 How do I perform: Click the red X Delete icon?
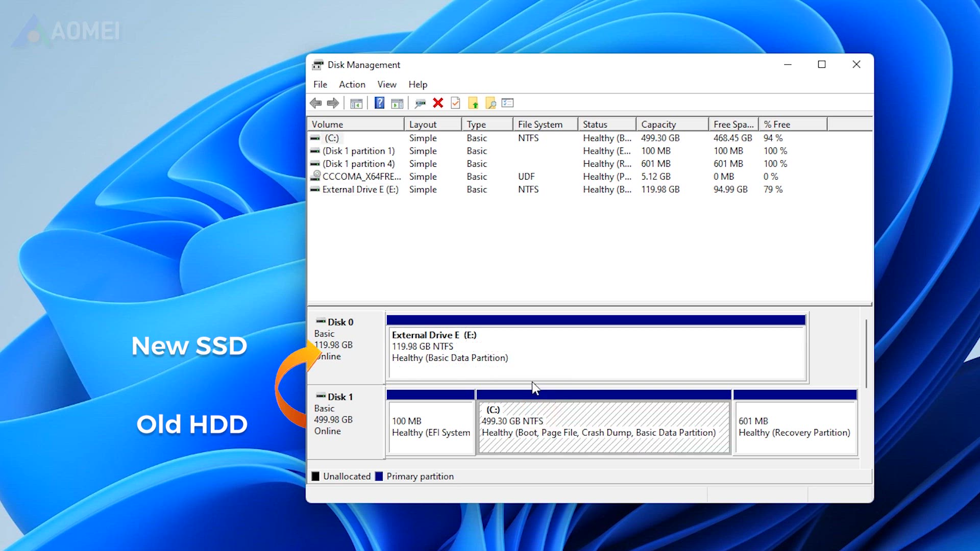[x=438, y=103]
